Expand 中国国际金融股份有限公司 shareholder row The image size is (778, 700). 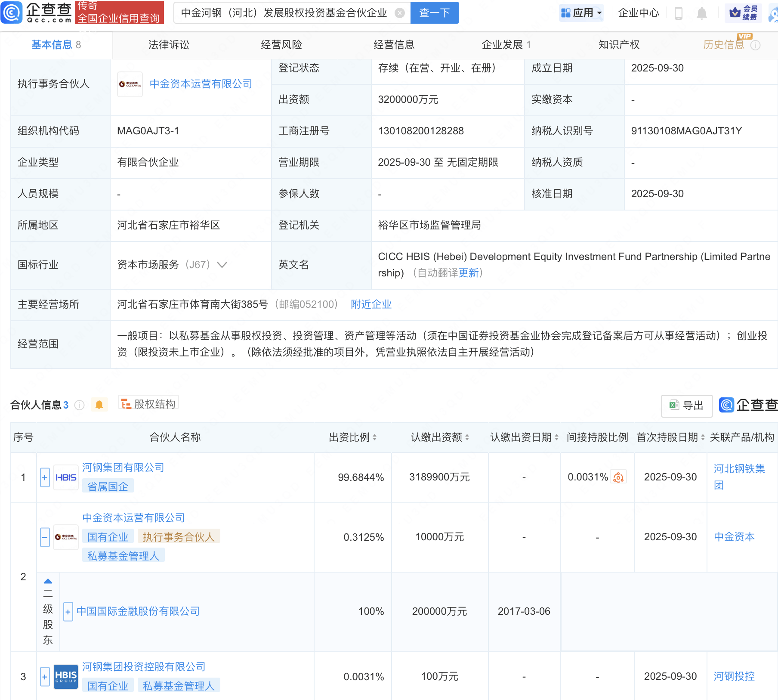pyautogui.click(x=68, y=612)
